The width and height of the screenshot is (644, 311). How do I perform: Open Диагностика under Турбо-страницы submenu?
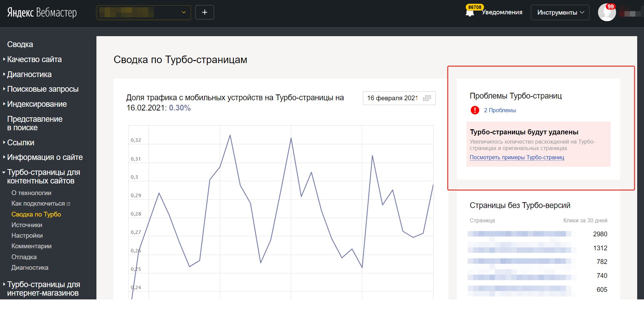click(x=30, y=268)
